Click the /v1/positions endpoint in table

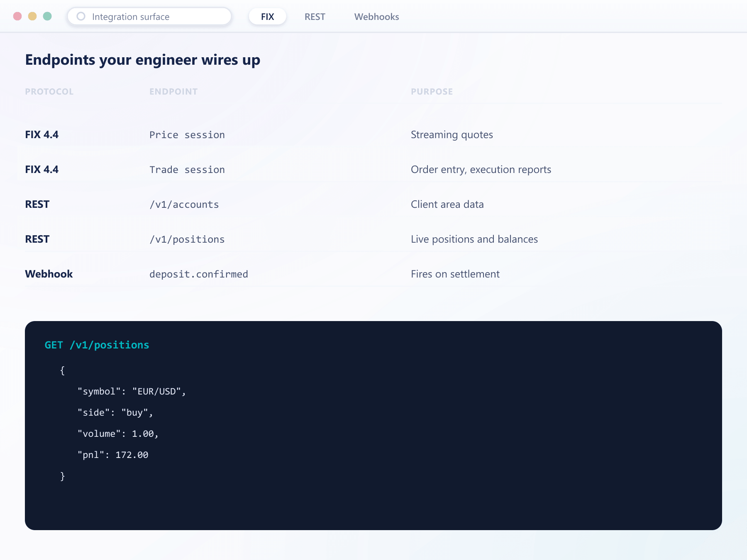coord(187,239)
